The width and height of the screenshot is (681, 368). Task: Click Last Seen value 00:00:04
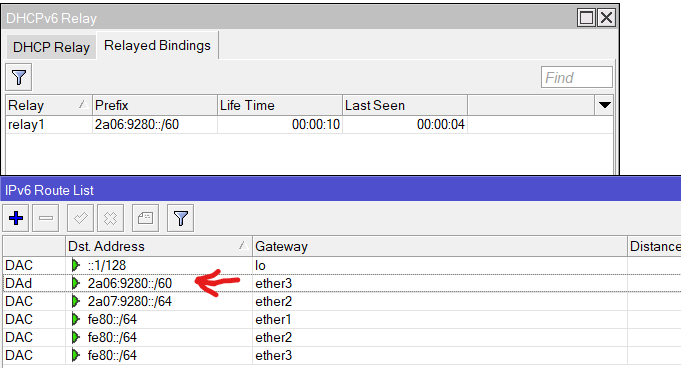(441, 125)
